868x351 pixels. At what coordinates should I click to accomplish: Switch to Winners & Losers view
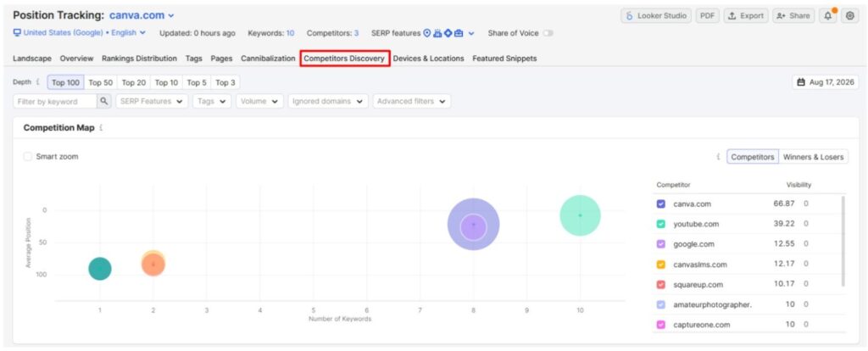pos(813,157)
